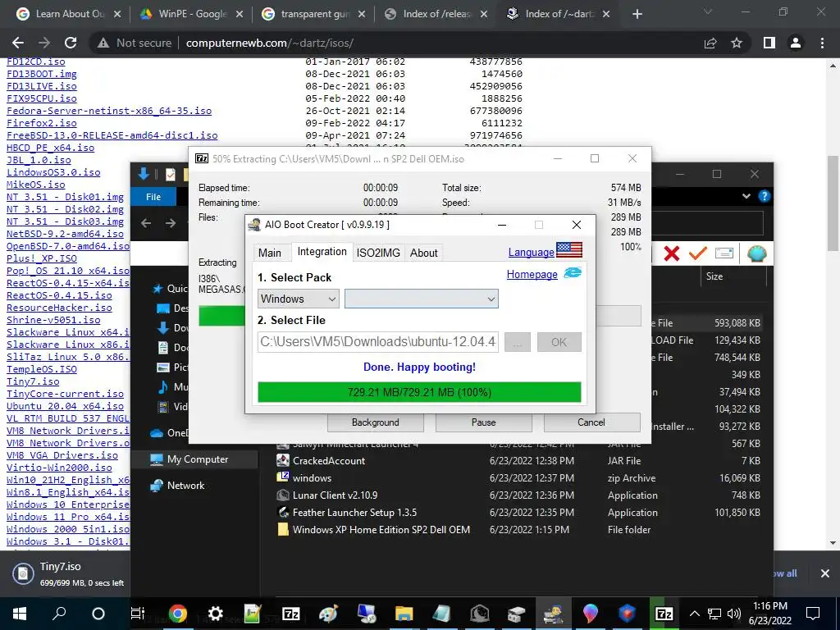Image resolution: width=840 pixels, height=630 pixels.
Task: Click the Homepage link
Action: pyautogui.click(x=532, y=274)
